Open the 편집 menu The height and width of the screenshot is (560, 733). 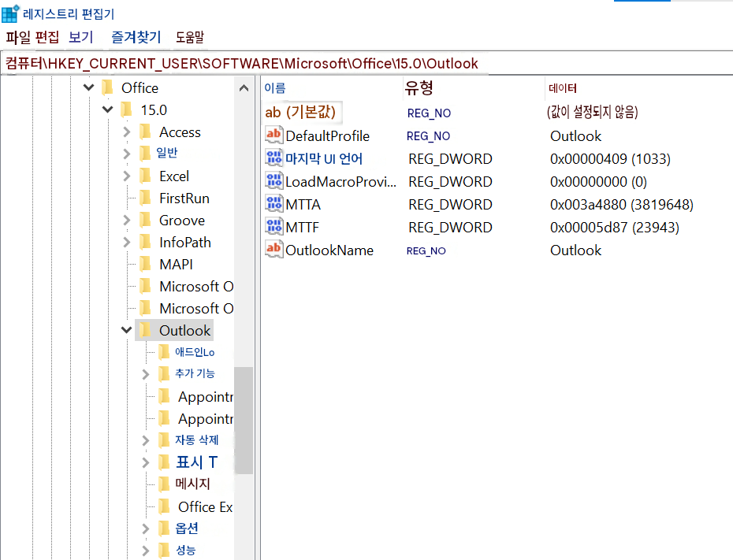click(47, 37)
